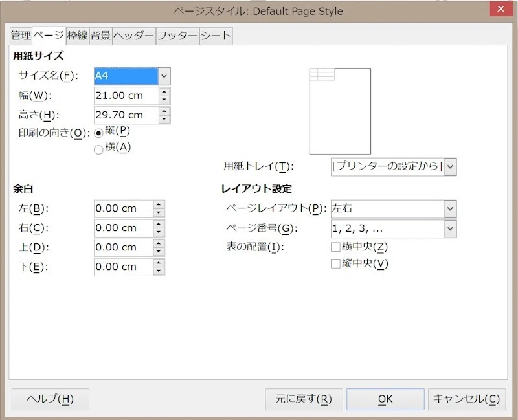Image resolution: width=518 pixels, height=420 pixels.
Task: Increase 右 right margin with up arrow
Action: click(x=159, y=224)
